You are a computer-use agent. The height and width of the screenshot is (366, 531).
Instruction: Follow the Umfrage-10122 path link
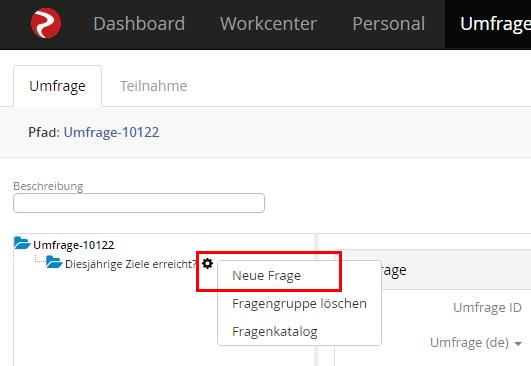tap(111, 132)
